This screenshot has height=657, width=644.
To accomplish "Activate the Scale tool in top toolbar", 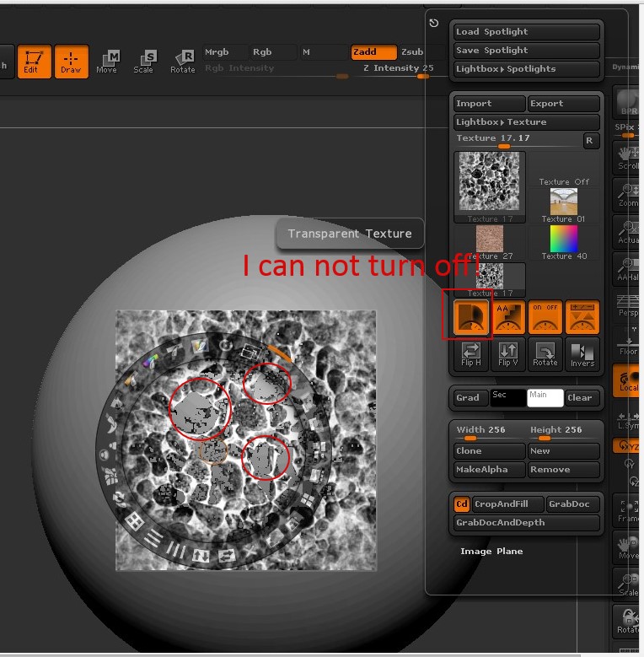I will (x=143, y=62).
